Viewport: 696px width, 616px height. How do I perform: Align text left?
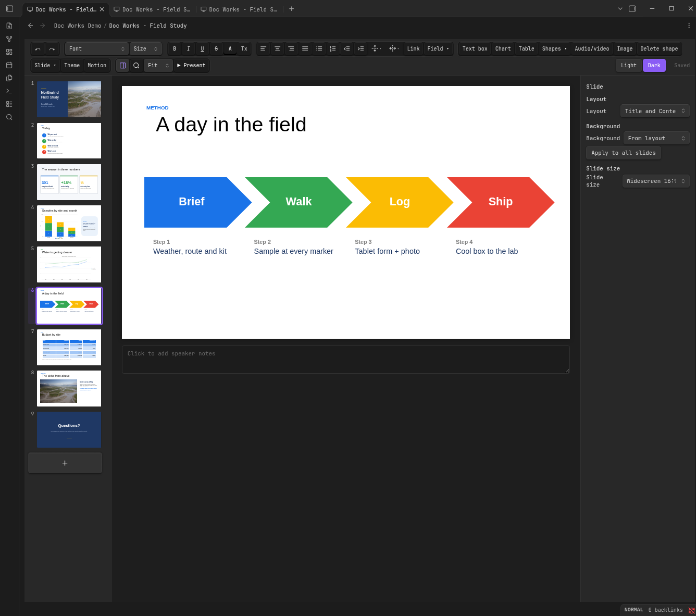tap(263, 49)
